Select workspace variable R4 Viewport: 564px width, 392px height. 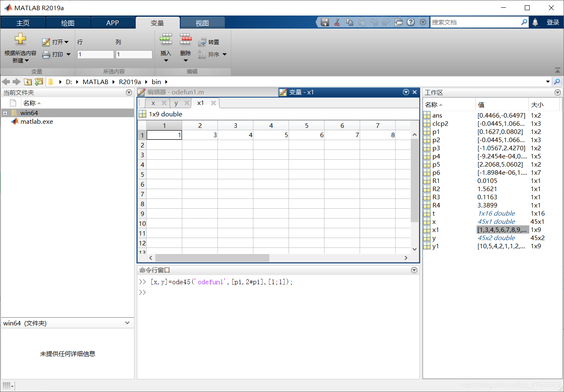pyautogui.click(x=436, y=205)
